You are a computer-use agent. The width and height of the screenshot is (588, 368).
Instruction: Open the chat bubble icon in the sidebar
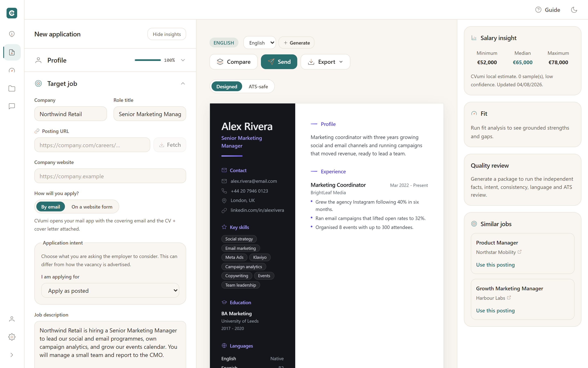click(12, 106)
